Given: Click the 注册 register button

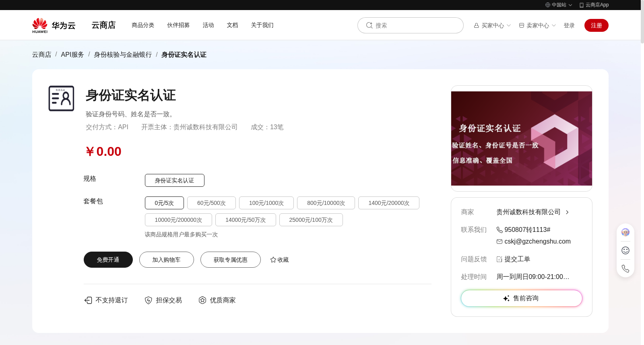Looking at the screenshot, I should point(597,25).
